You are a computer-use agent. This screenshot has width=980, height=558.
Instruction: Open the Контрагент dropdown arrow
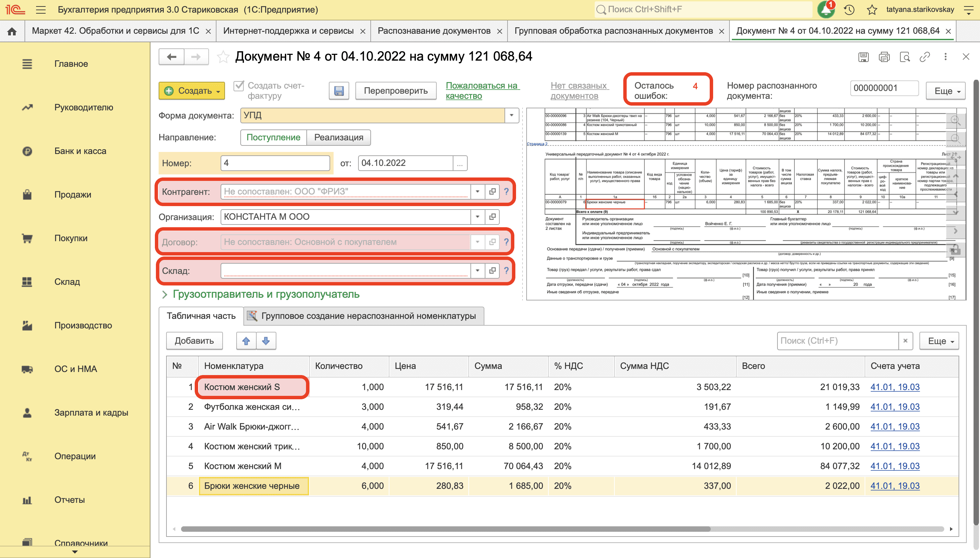tap(477, 191)
